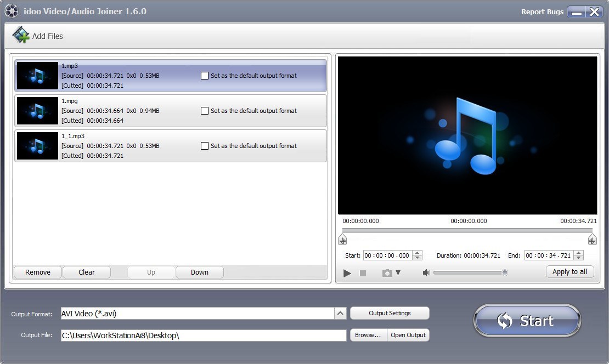Screen dimensions: 609x364
Task: Click the Stop playback icon
Action: click(x=362, y=272)
